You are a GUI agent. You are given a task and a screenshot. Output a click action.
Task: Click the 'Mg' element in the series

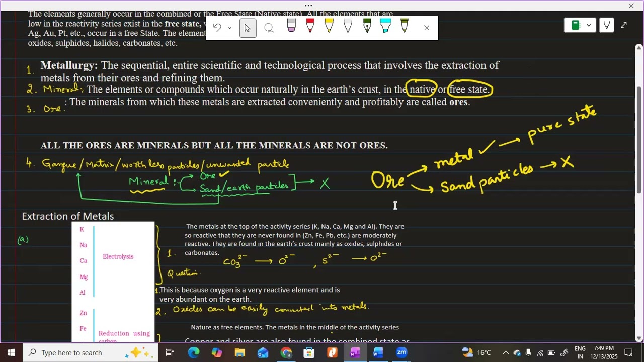pos(84,277)
